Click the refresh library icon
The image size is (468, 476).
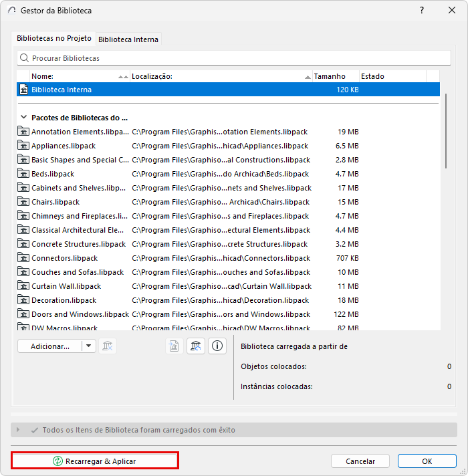pyautogui.click(x=196, y=346)
